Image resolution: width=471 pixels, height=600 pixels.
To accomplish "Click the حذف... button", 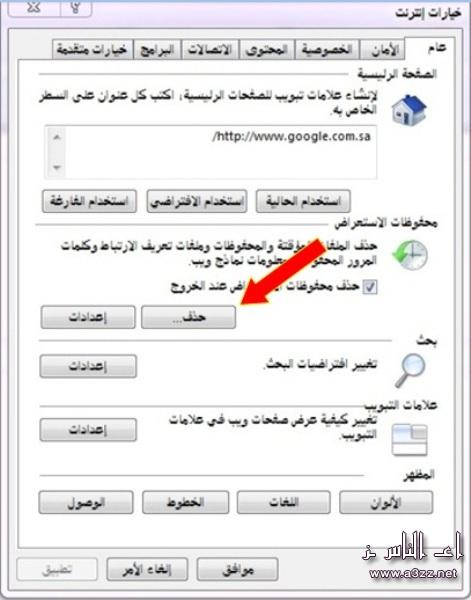I will [x=189, y=317].
